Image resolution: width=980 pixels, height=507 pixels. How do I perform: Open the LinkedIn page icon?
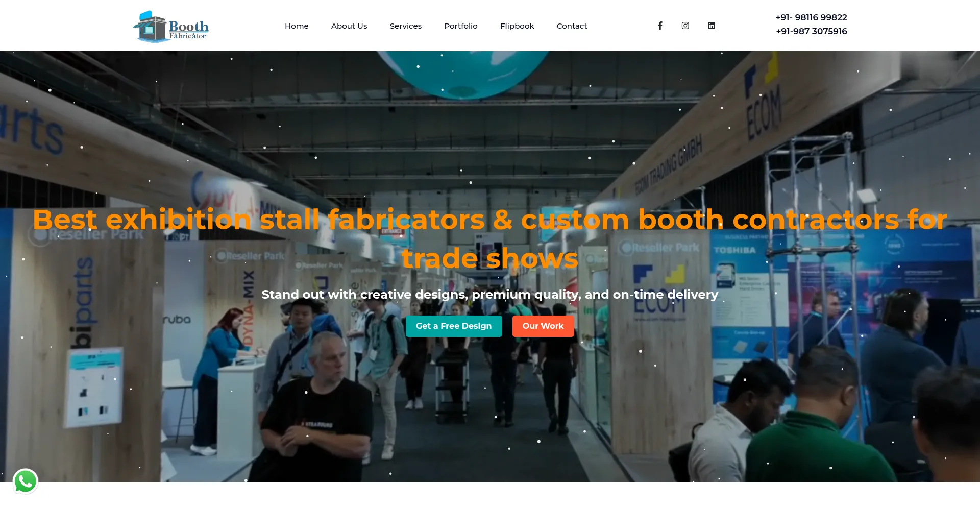point(712,26)
